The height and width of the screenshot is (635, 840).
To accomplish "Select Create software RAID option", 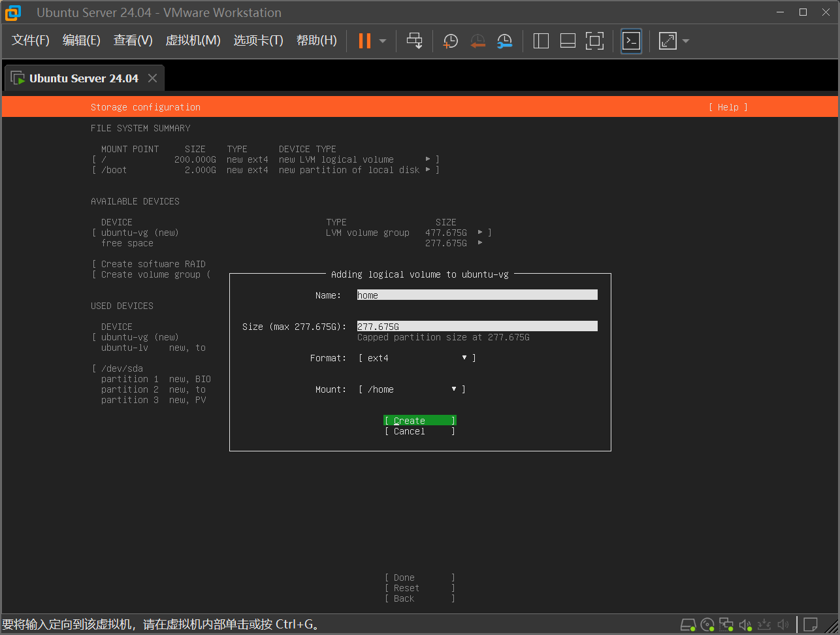I will (x=151, y=264).
